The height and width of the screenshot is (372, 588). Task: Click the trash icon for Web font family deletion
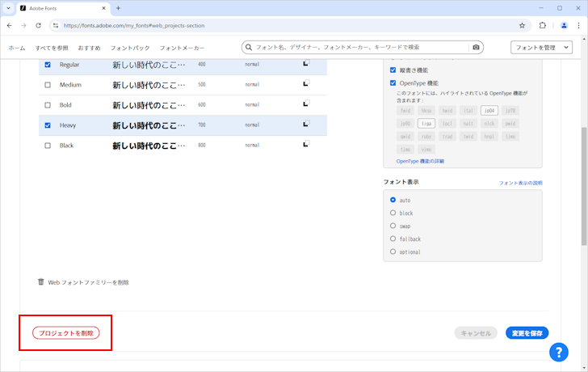(x=41, y=282)
